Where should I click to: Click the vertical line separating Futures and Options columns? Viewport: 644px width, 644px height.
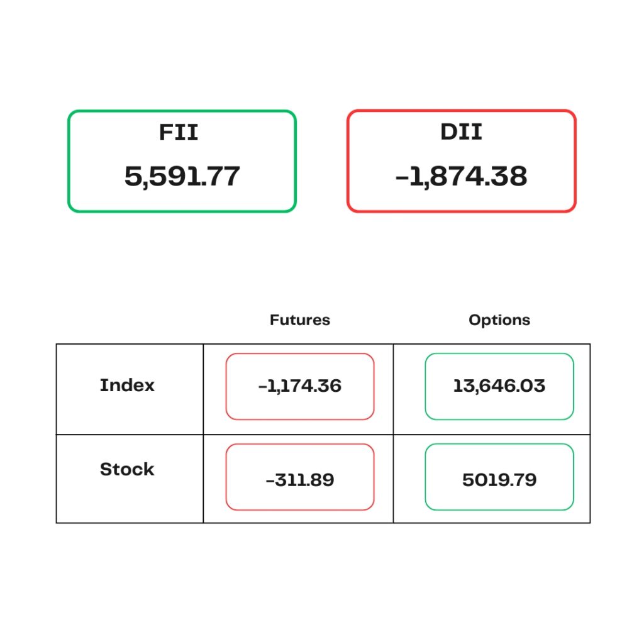(x=394, y=433)
